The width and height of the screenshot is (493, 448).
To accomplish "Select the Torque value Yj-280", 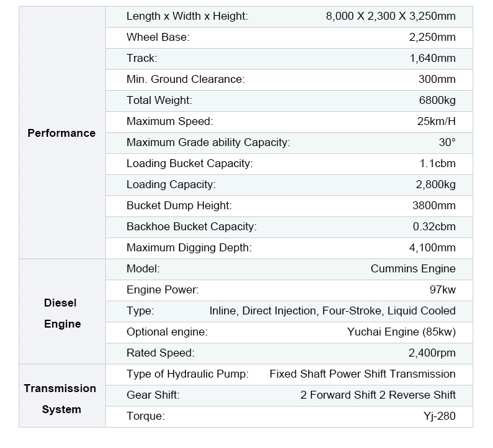I will (440, 416).
